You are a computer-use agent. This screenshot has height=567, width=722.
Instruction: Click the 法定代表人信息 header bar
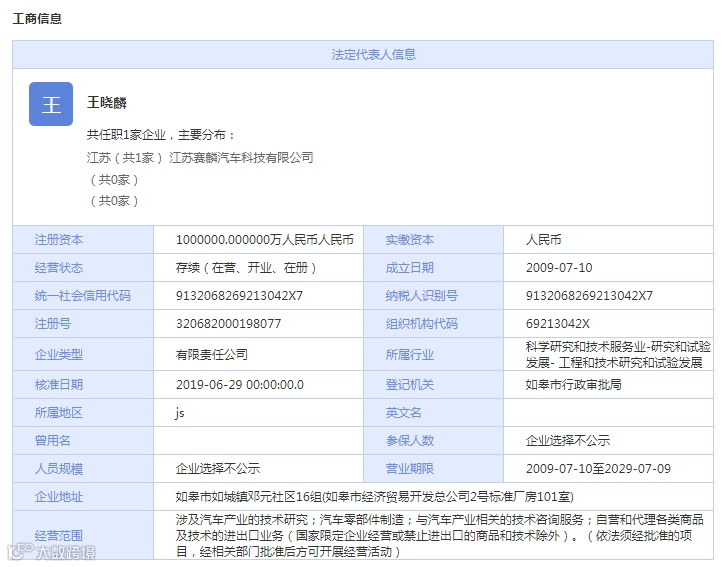pos(363,54)
